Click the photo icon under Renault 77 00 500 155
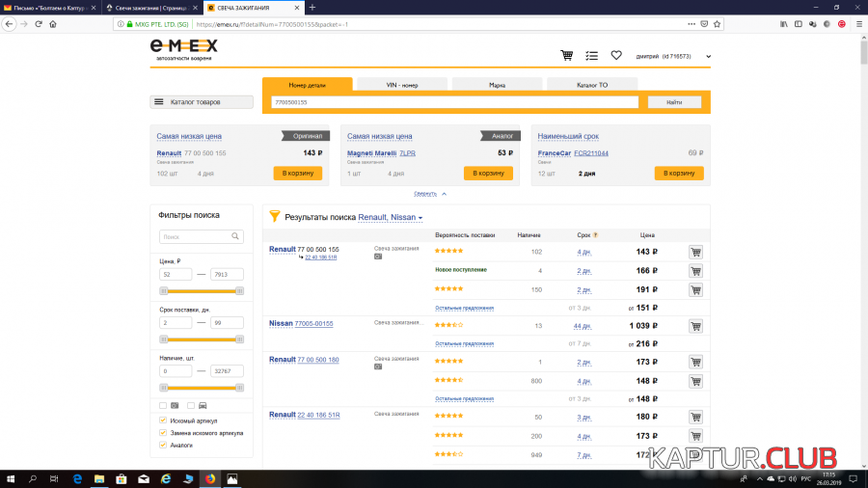868x488 pixels. coord(378,257)
